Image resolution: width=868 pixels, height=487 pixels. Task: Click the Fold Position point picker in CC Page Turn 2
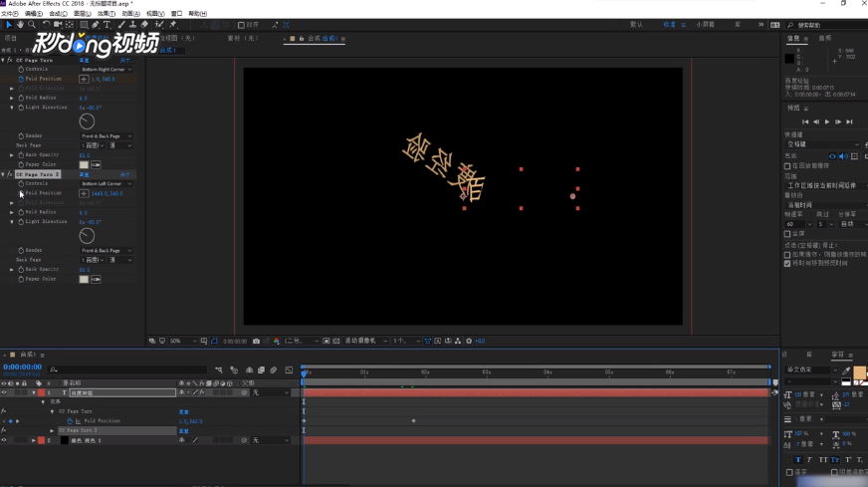tap(84, 193)
